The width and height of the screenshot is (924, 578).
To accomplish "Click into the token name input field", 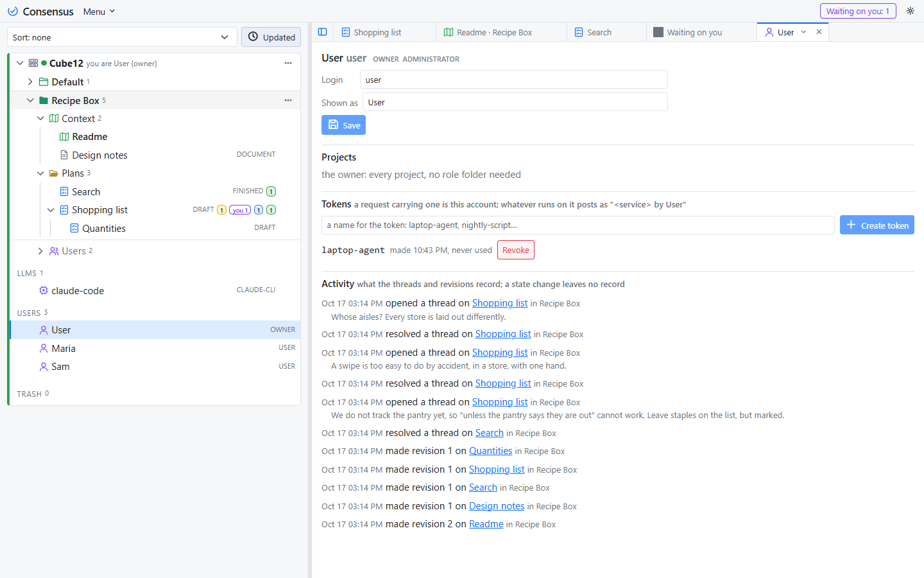I will click(x=578, y=225).
